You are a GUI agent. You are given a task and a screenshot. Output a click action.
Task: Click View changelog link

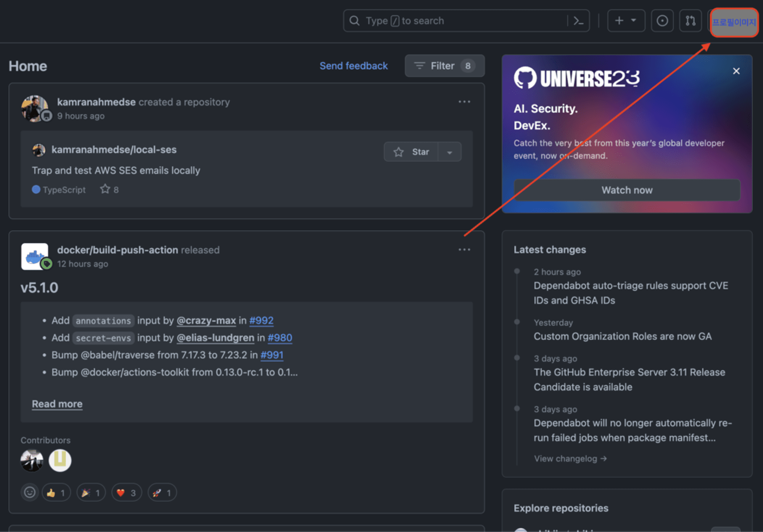coord(570,458)
